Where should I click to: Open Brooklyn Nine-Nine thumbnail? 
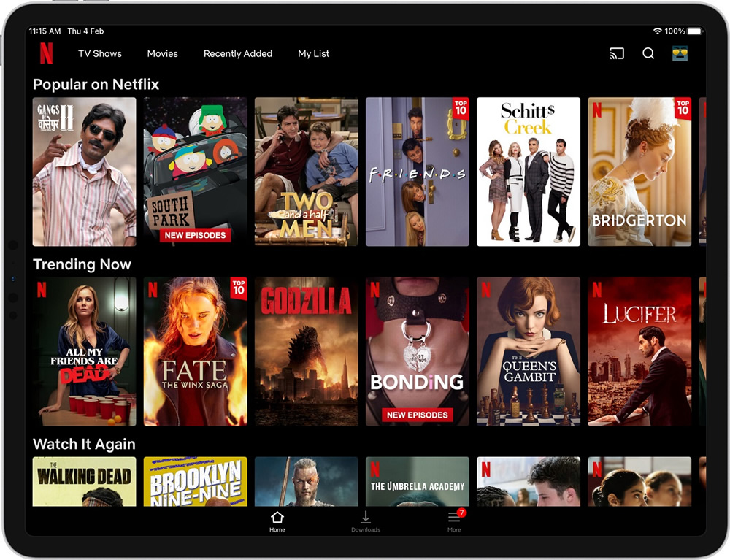pyautogui.click(x=195, y=481)
